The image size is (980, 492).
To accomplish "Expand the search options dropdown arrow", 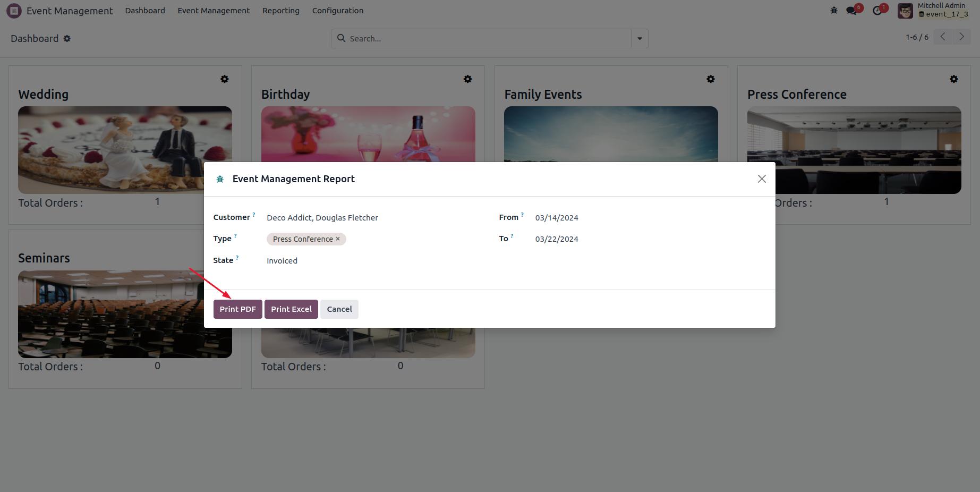I will 640,39.
